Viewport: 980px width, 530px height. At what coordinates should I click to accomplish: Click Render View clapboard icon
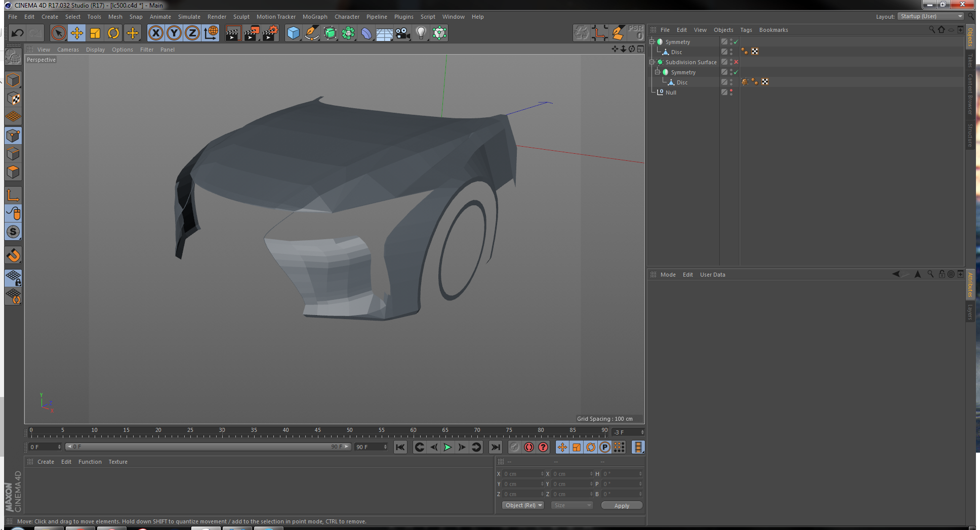click(233, 33)
